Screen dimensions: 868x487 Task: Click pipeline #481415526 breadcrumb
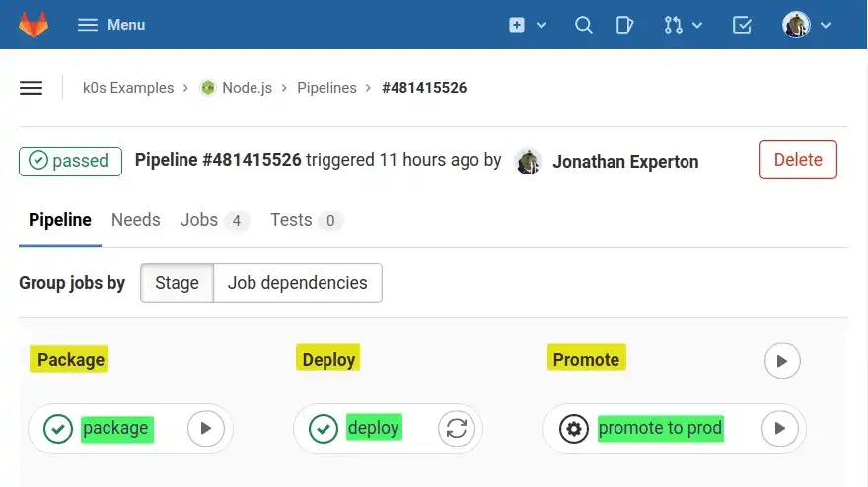(424, 88)
